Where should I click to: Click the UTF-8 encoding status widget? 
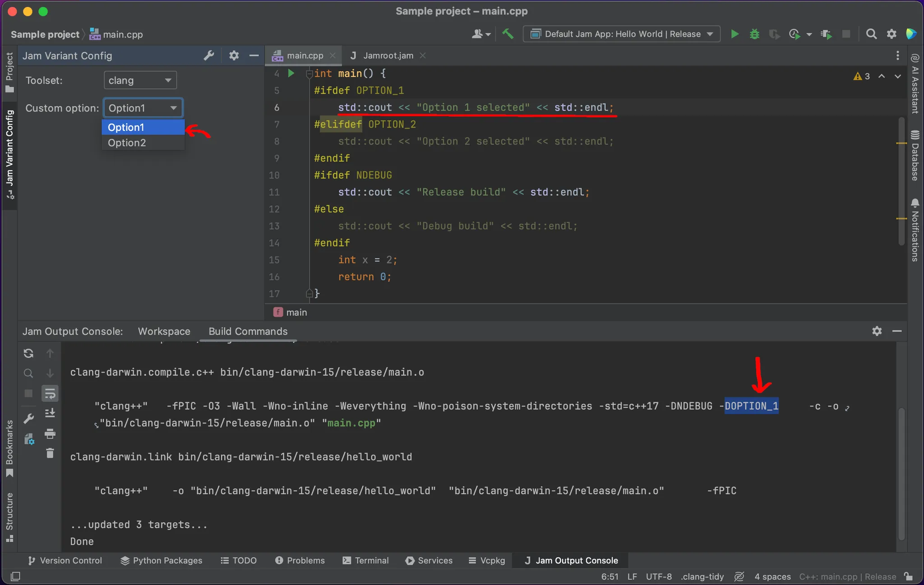[x=659, y=576]
